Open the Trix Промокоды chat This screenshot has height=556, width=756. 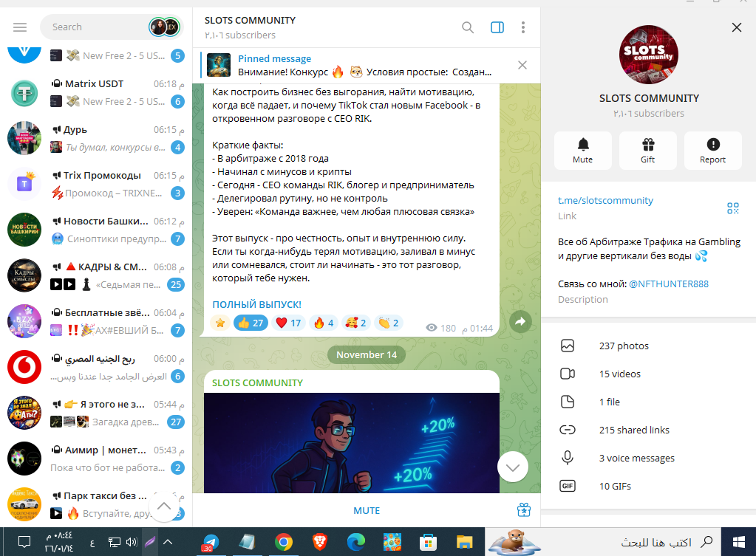click(96, 184)
